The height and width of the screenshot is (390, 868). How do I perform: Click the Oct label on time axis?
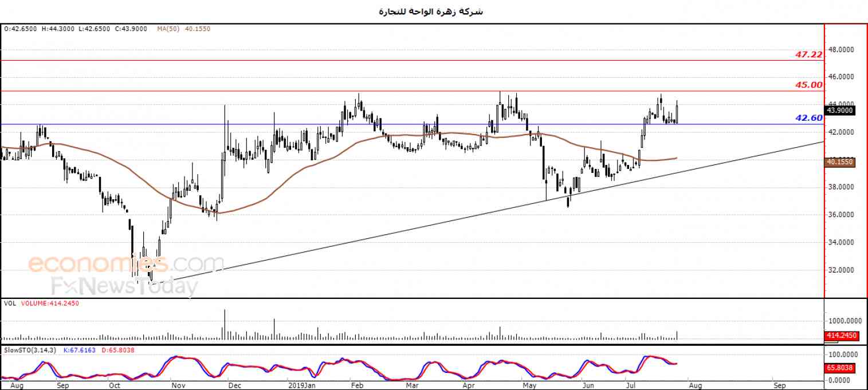(x=115, y=386)
